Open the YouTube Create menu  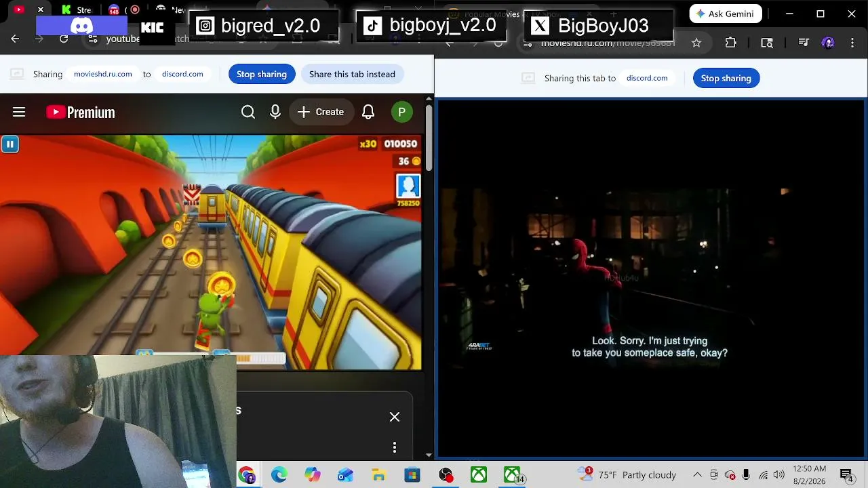[321, 112]
